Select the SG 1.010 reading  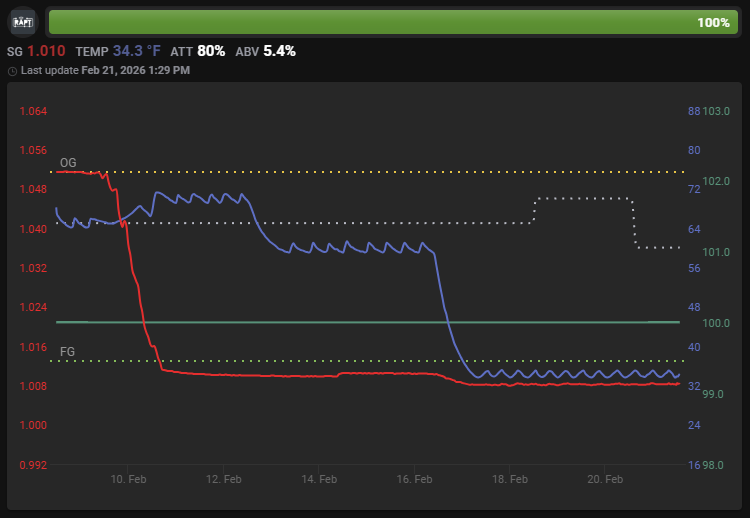coord(37,51)
